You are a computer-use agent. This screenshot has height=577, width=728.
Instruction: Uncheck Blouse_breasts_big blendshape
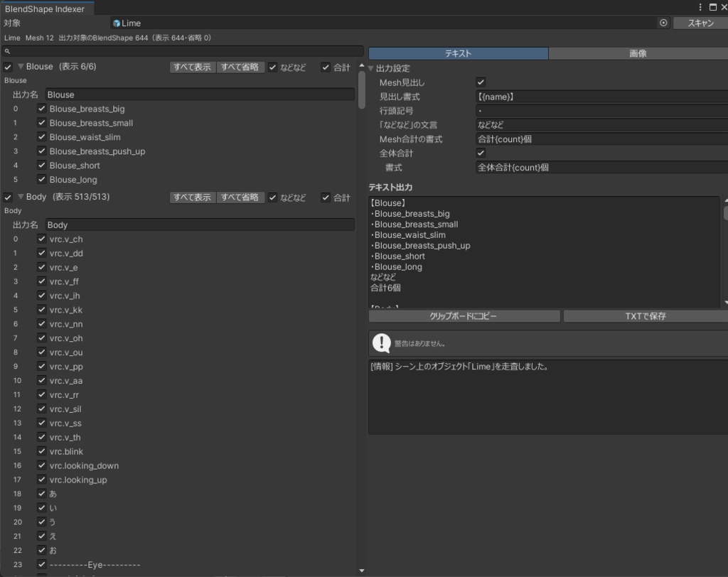(42, 109)
